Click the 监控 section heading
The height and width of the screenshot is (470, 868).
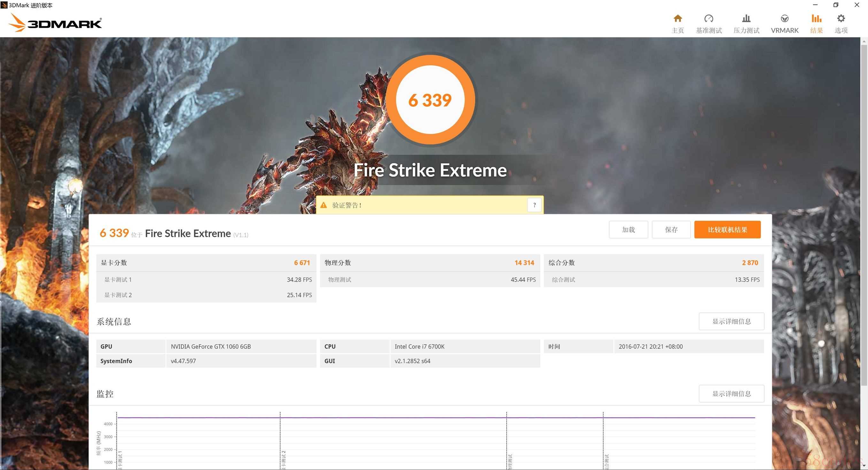click(105, 394)
